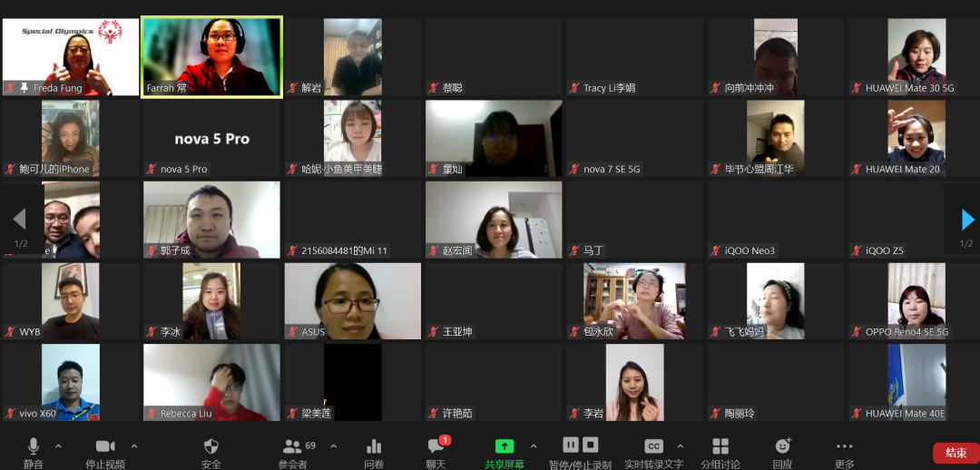Image resolution: width=980 pixels, height=470 pixels.
Task: Click the camera 停止视频 icon
Action: pos(105,446)
